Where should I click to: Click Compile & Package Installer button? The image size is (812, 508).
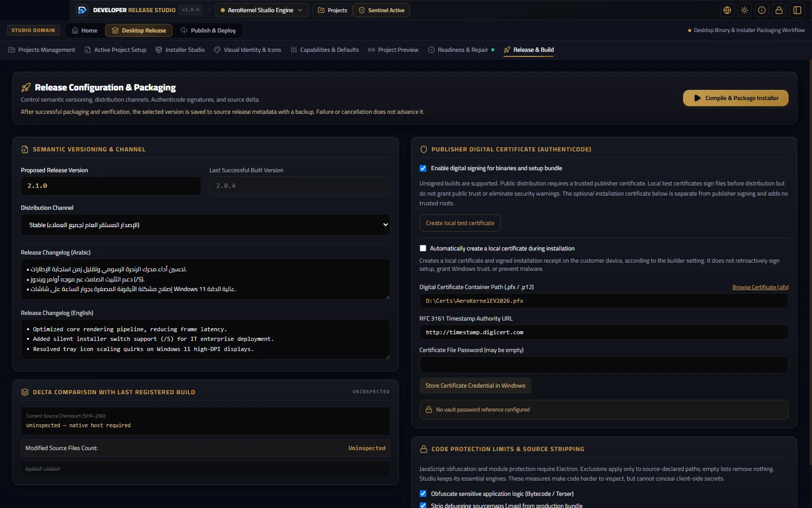pyautogui.click(x=735, y=98)
